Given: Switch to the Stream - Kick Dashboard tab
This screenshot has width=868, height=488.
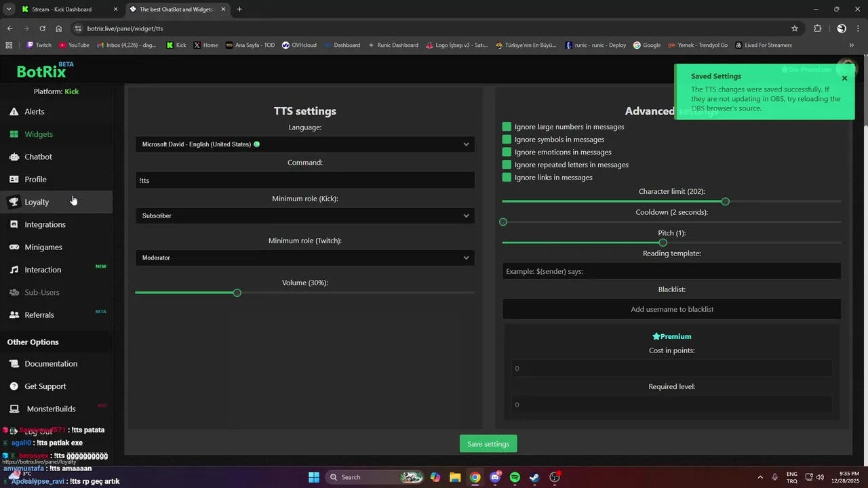Looking at the screenshot, I should pos(70,9).
